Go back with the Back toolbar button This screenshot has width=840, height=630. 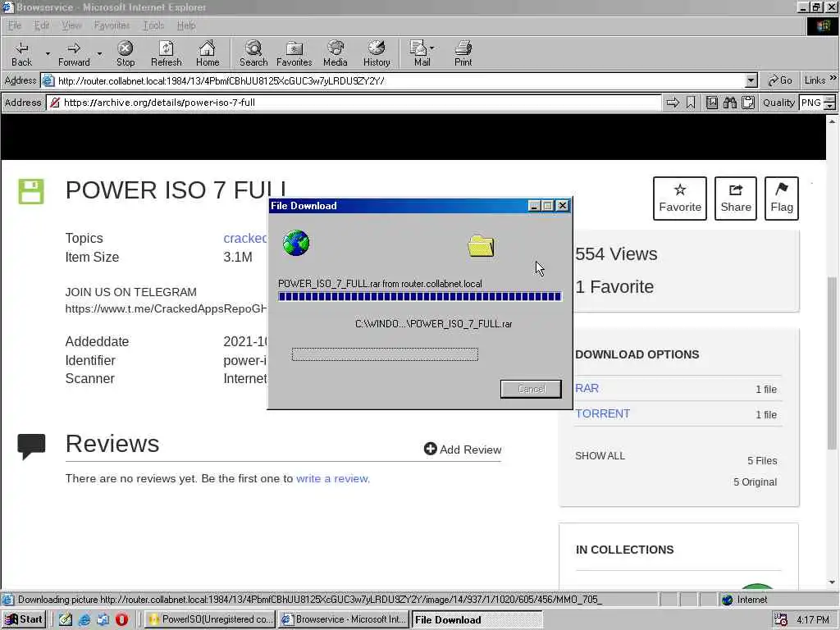[x=21, y=53]
